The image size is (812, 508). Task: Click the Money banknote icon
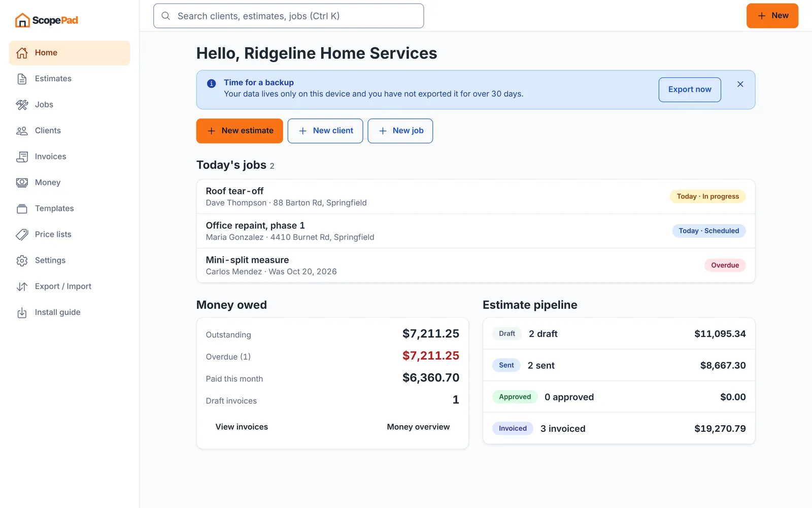pyautogui.click(x=22, y=182)
